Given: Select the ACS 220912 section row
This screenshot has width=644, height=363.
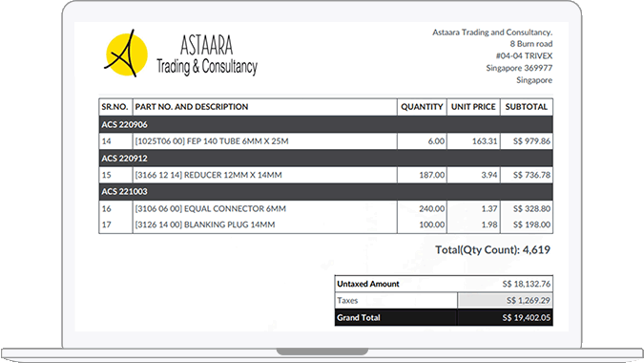Looking at the screenshot, I should click(325, 158).
